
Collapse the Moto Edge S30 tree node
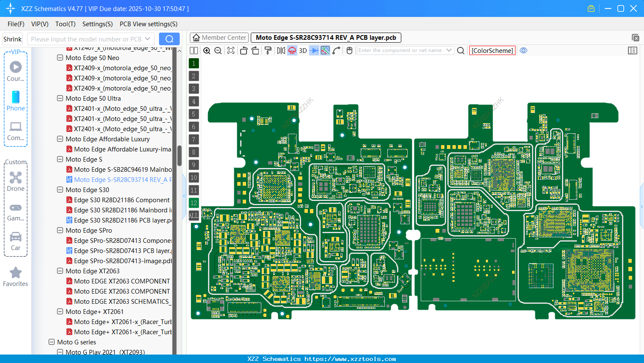click(x=60, y=190)
